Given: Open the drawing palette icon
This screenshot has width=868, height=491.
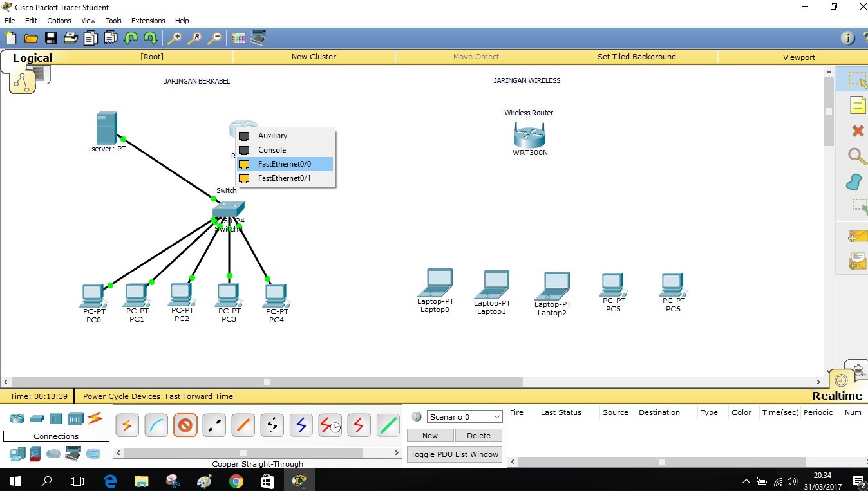Looking at the screenshot, I should (238, 38).
